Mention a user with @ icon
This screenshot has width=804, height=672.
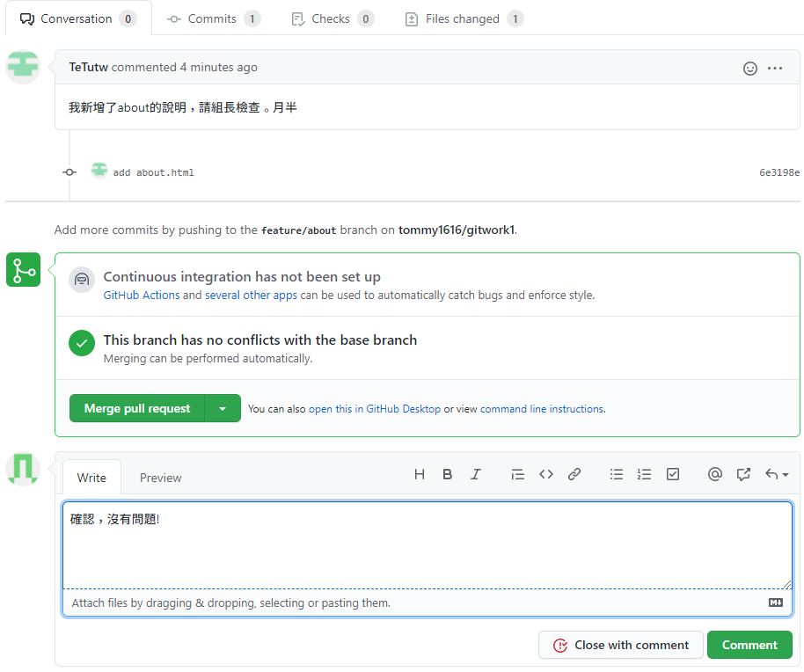tap(715, 474)
